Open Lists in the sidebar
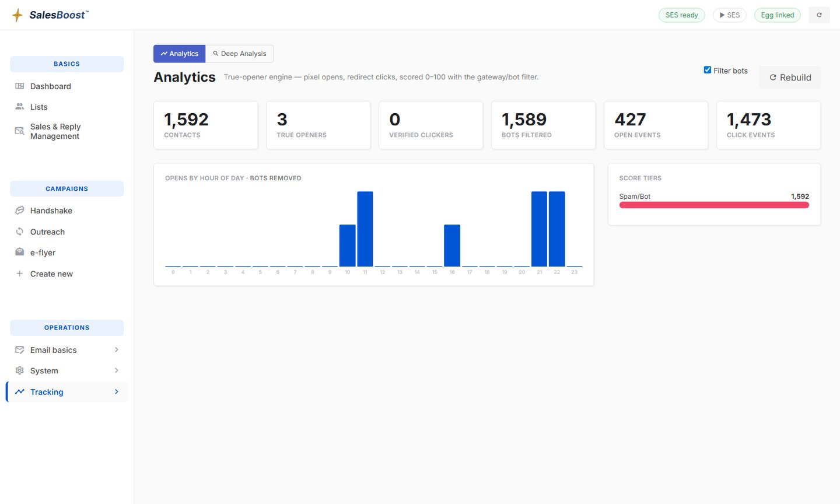Viewport: 840px width, 504px height. click(66, 107)
